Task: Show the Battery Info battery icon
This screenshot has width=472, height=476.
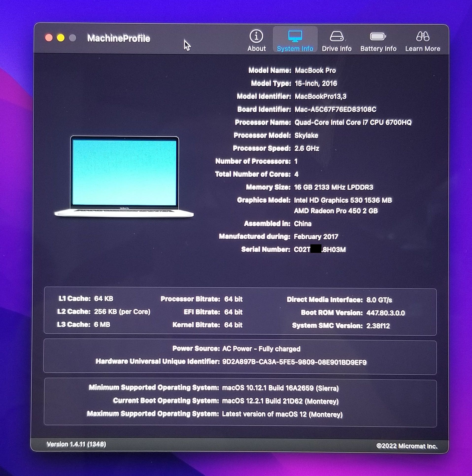Action: point(378,37)
